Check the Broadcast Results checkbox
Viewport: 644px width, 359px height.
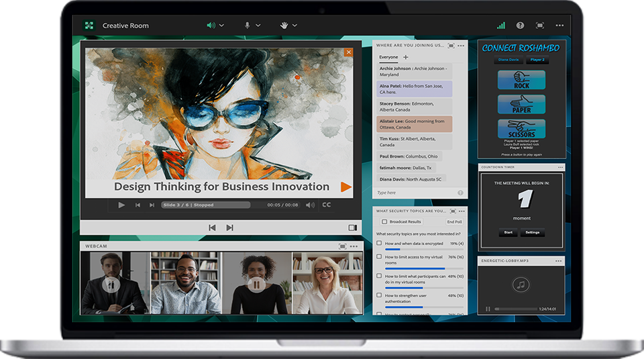(x=384, y=221)
